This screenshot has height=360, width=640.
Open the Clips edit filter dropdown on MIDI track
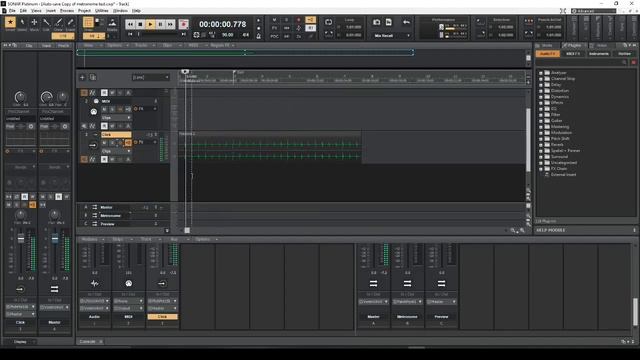pos(116,118)
